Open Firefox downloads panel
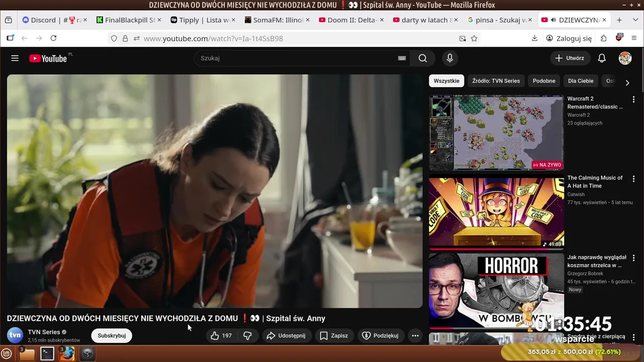 (x=534, y=38)
